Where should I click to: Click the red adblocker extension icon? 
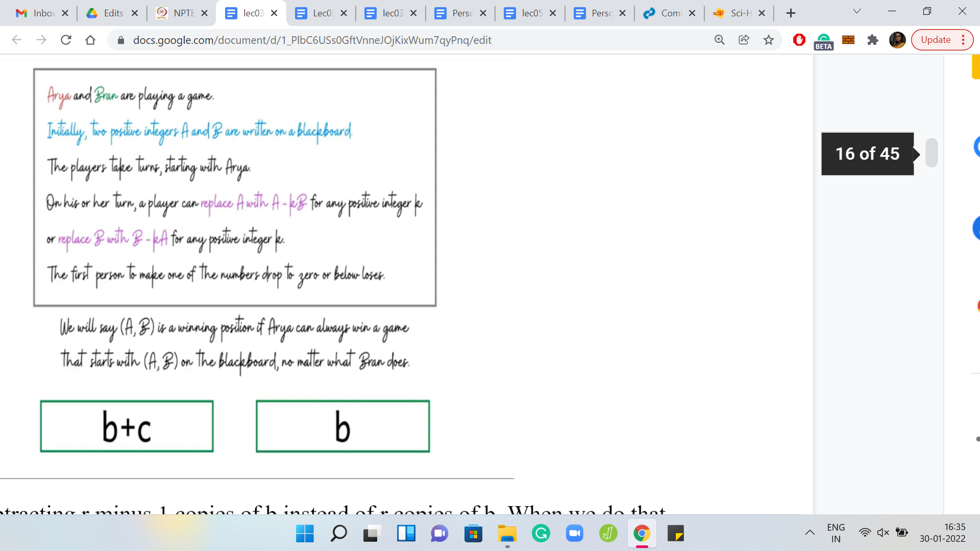click(799, 40)
